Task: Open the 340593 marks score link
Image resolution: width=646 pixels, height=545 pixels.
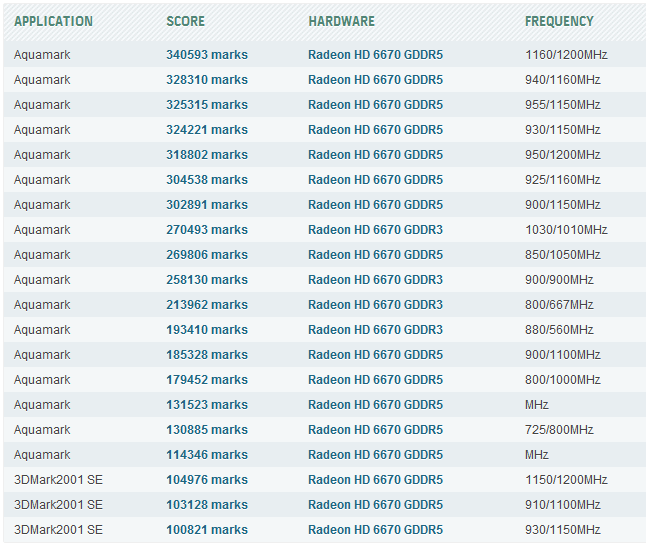Action: click(x=206, y=55)
